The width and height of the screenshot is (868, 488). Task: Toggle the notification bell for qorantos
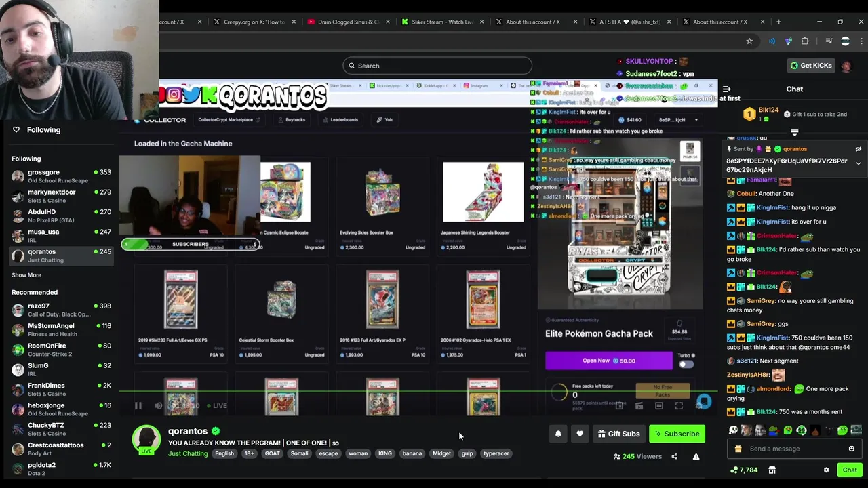click(558, 434)
